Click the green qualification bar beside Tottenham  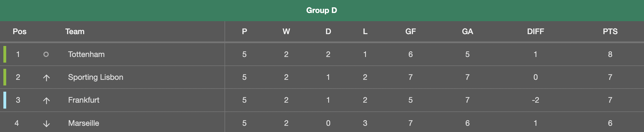pos(5,54)
